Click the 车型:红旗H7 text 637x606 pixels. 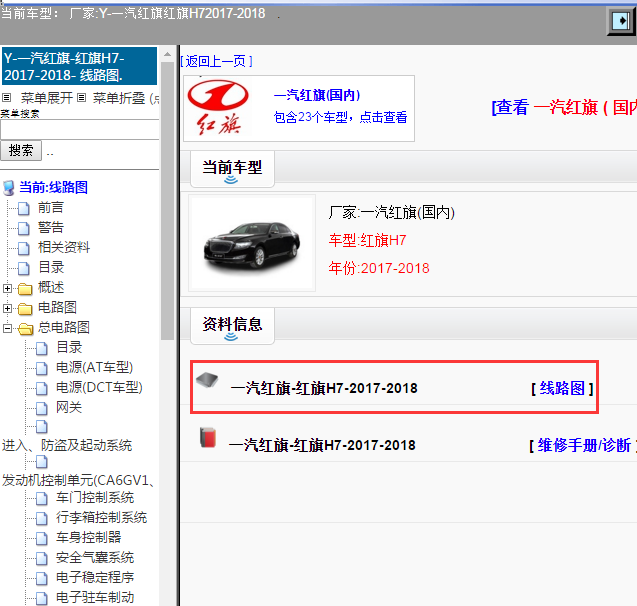[x=367, y=240]
